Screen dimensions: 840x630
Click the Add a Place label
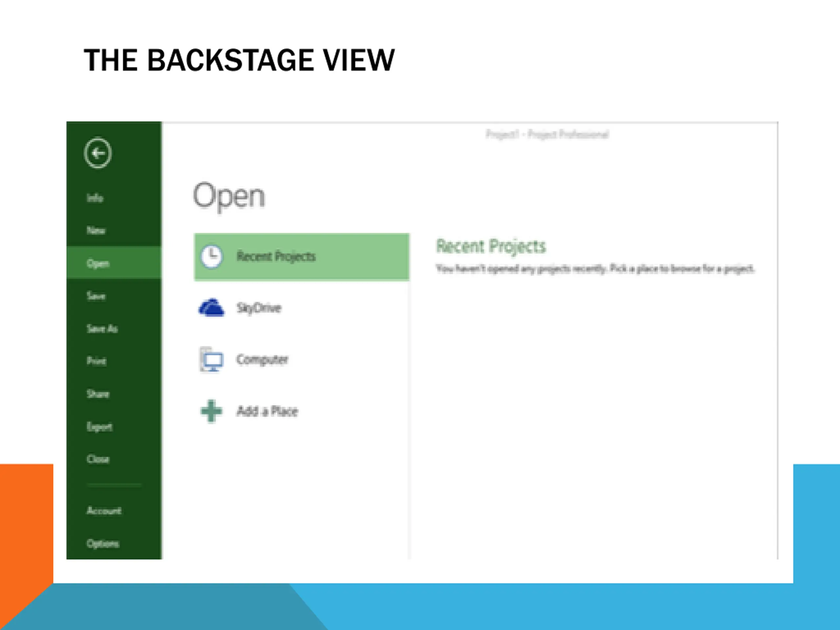click(x=267, y=411)
